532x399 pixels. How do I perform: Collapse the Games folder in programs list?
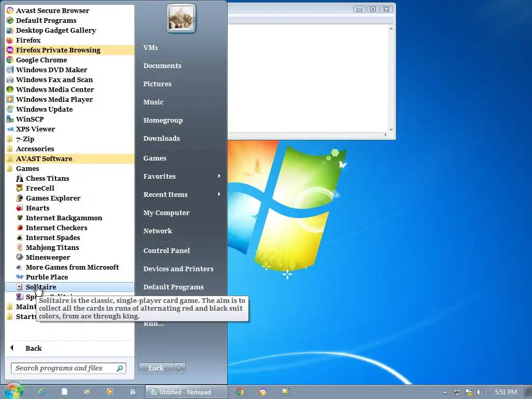(70, 168)
